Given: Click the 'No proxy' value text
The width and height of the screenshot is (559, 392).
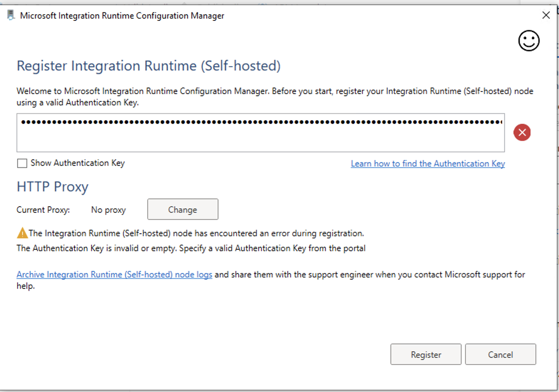Looking at the screenshot, I should click(108, 210).
